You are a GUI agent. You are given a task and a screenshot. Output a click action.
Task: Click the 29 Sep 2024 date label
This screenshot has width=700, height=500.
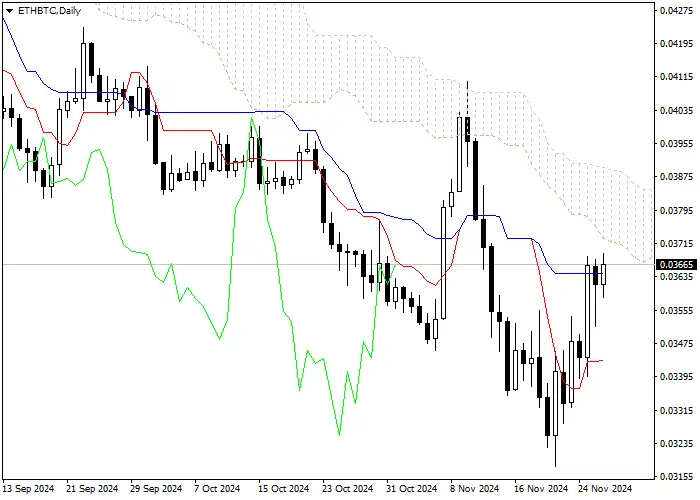(x=157, y=489)
